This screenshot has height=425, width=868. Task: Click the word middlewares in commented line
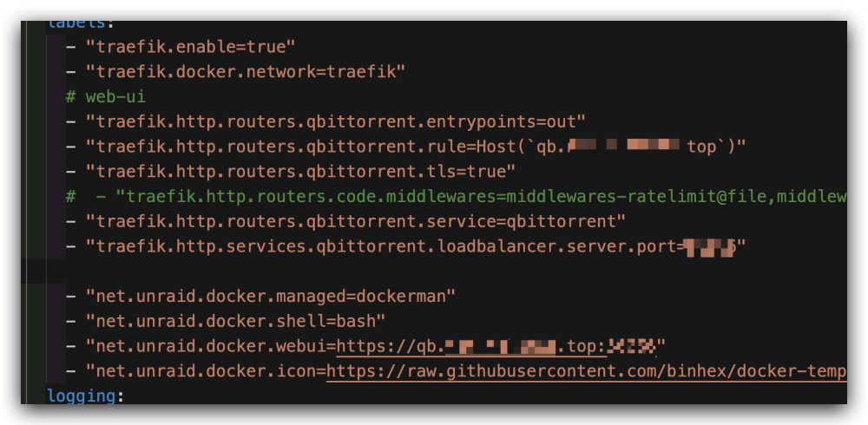[x=444, y=197]
